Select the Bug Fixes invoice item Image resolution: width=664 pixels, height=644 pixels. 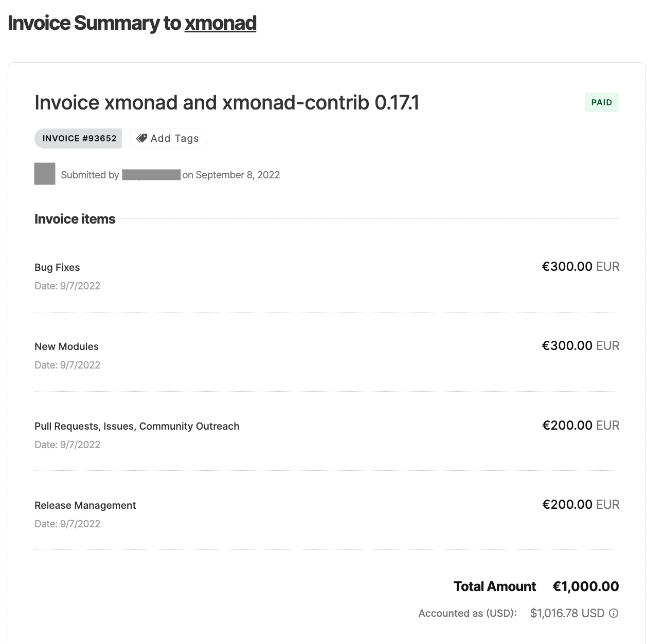click(x=57, y=267)
